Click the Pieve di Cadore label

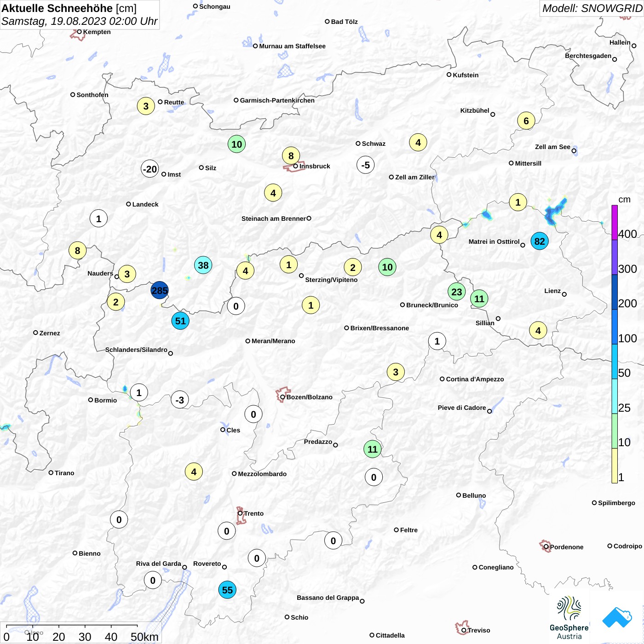coord(462,408)
